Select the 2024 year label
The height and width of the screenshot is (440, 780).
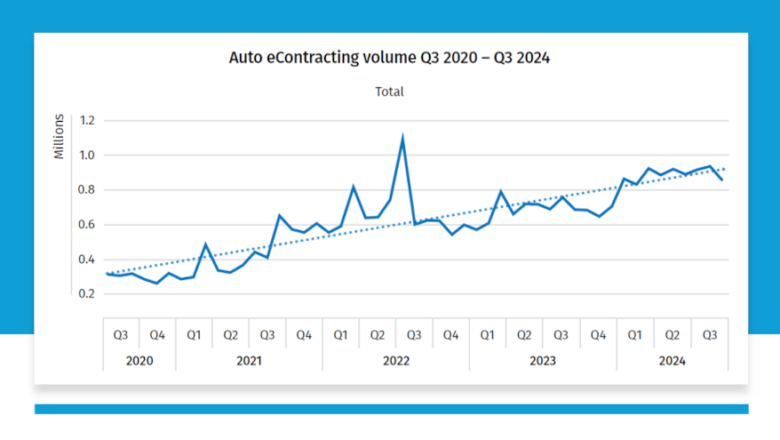tap(672, 359)
